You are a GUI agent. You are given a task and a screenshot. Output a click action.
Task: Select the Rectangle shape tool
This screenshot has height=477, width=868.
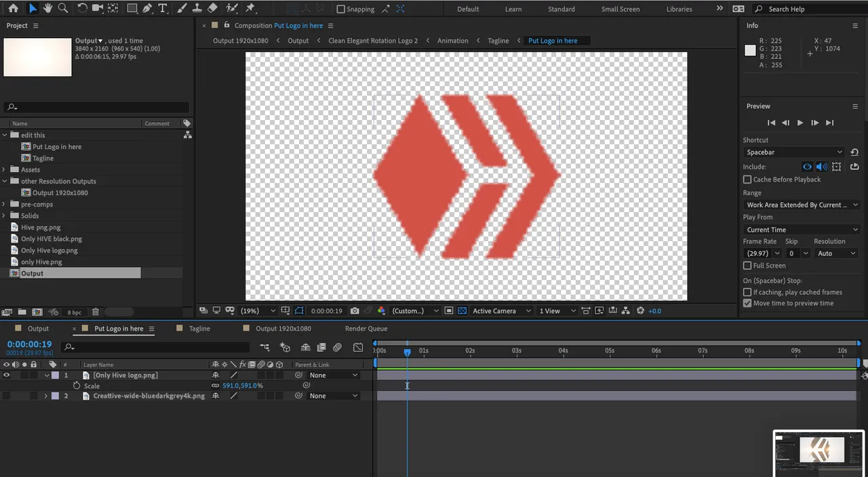coord(132,8)
